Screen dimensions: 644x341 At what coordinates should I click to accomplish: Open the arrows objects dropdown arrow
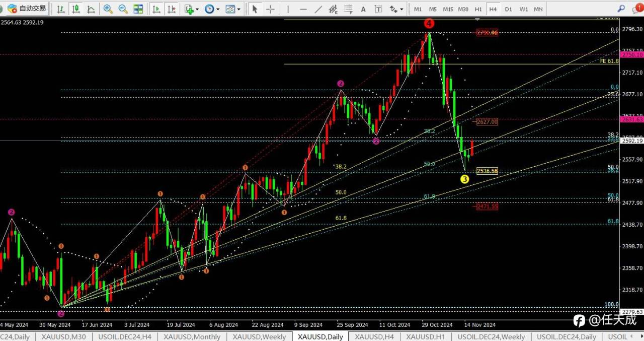click(x=401, y=9)
